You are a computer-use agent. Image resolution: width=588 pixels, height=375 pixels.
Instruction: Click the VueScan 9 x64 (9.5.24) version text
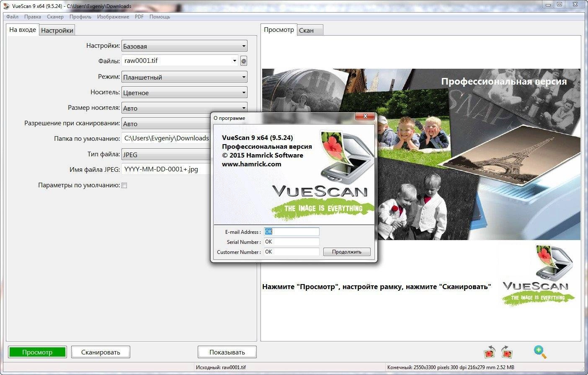258,138
